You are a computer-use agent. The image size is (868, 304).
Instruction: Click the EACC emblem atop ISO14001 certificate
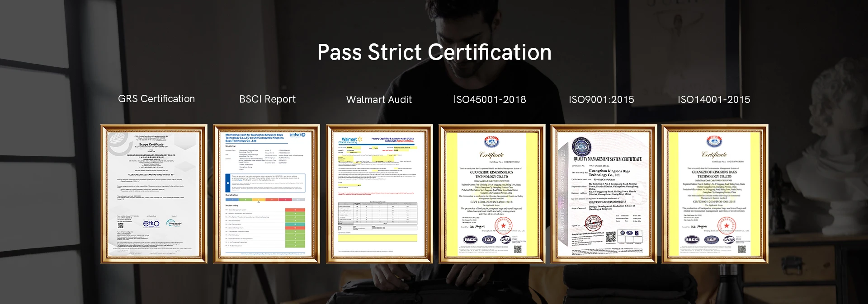[x=714, y=141]
